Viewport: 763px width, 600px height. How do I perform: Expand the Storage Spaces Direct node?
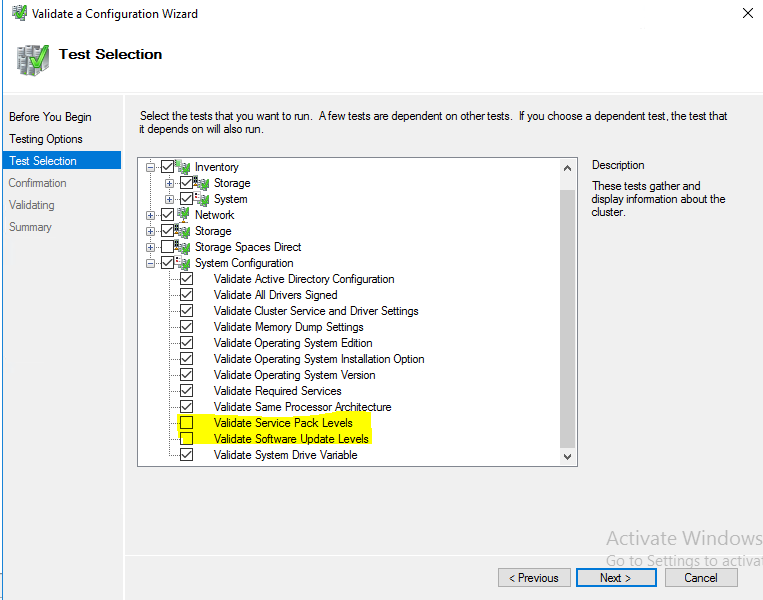(150, 247)
